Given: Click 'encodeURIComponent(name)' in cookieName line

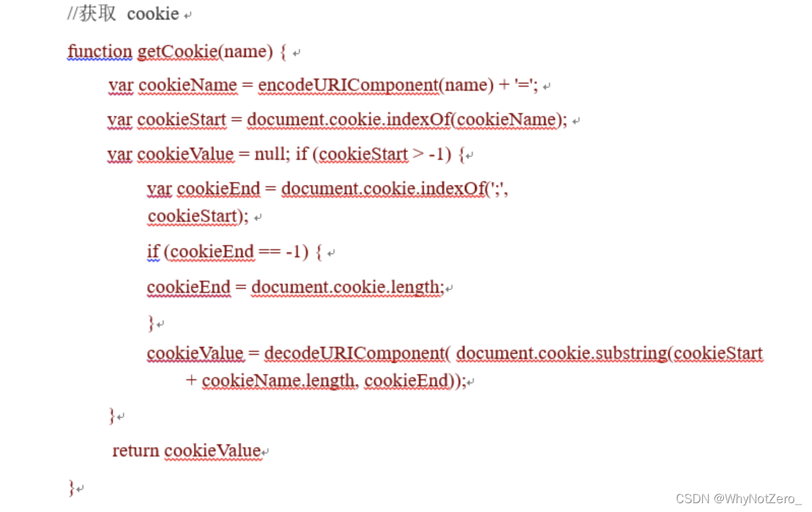Looking at the screenshot, I should [376, 85].
